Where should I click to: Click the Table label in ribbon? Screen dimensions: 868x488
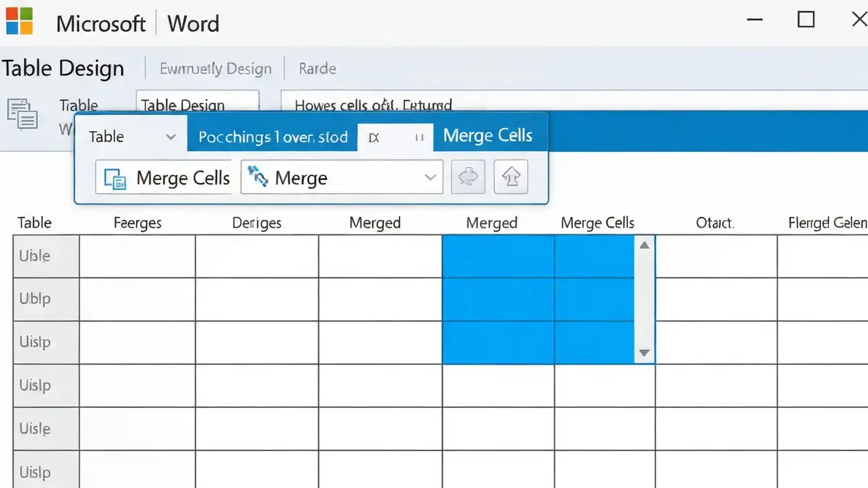point(79,106)
